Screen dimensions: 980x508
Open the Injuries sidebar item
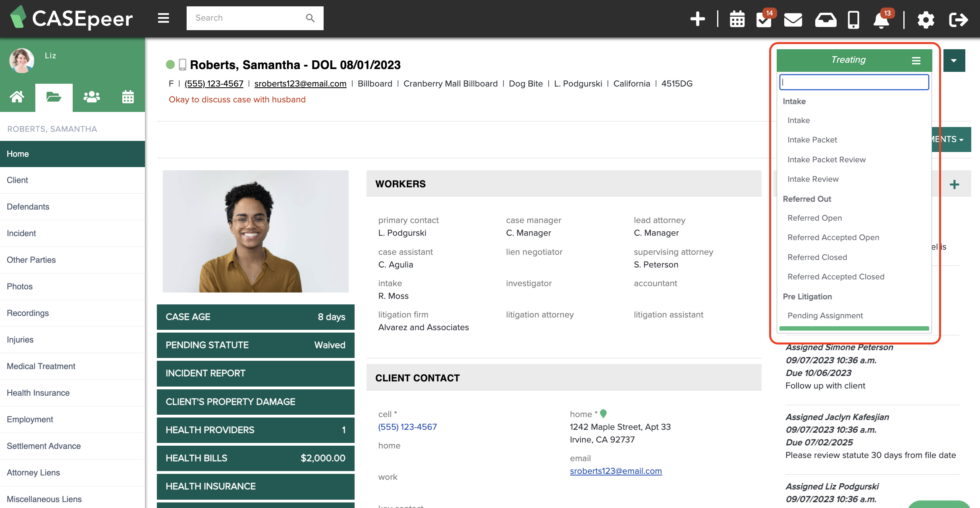point(72,340)
